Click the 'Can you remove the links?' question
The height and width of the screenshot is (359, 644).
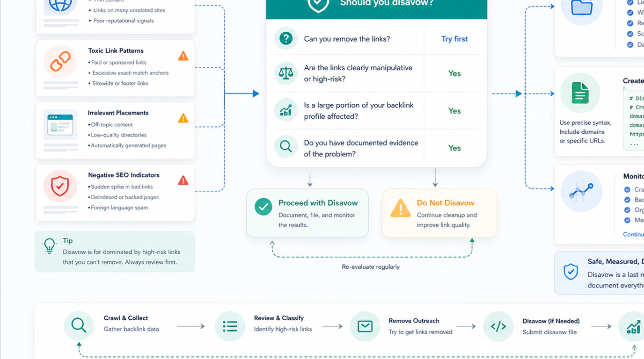[x=347, y=39]
